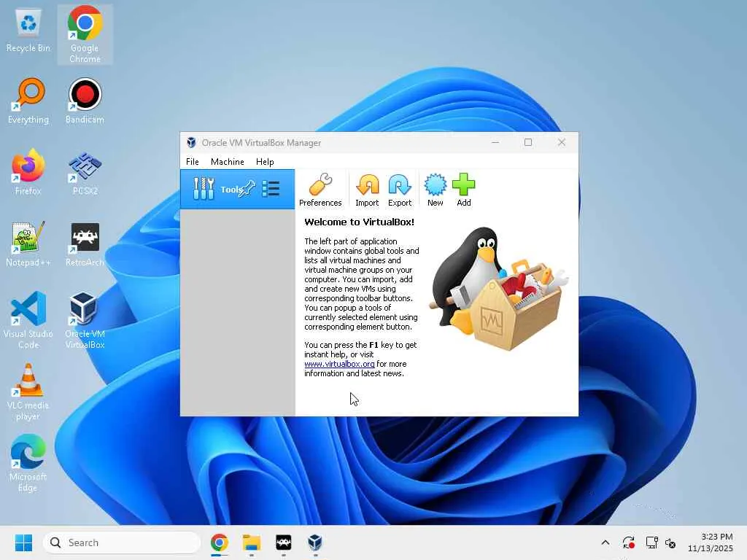Close the VirtualBox Manager window
Image resolution: width=747 pixels, height=560 pixels.
[x=562, y=142]
